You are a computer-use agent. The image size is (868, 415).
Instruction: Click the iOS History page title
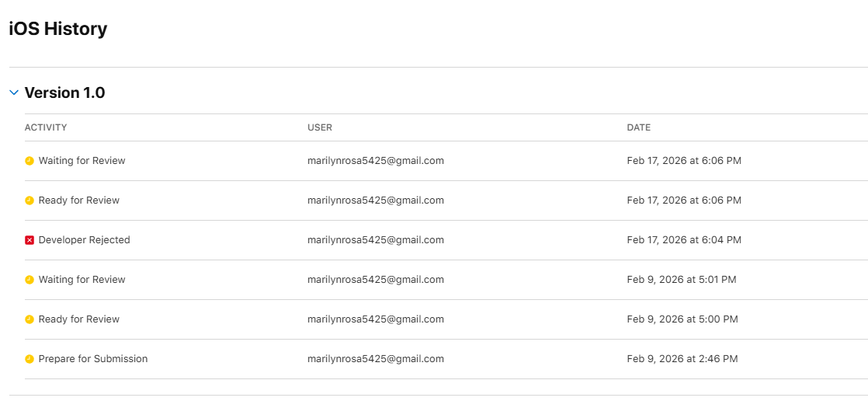pos(58,30)
